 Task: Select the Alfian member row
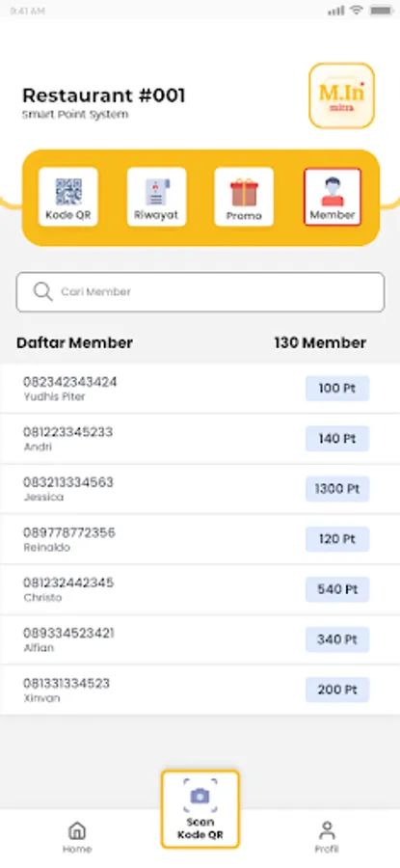(x=200, y=640)
